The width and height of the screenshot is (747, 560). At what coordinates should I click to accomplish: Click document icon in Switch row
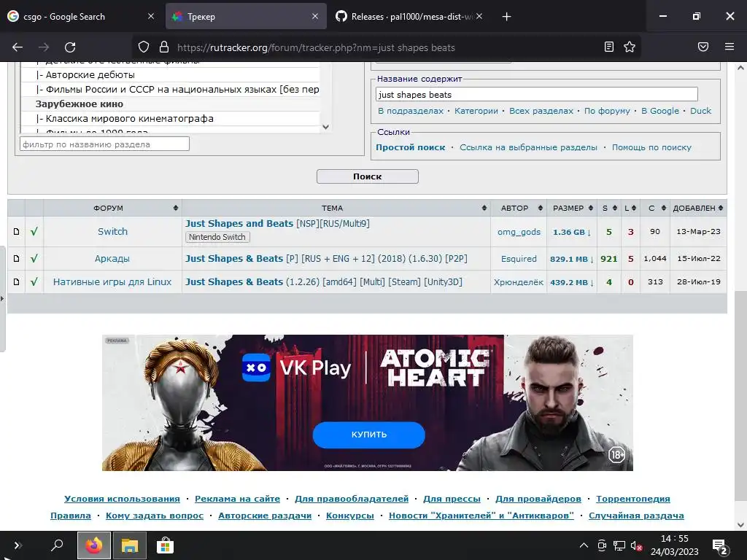coord(16,231)
